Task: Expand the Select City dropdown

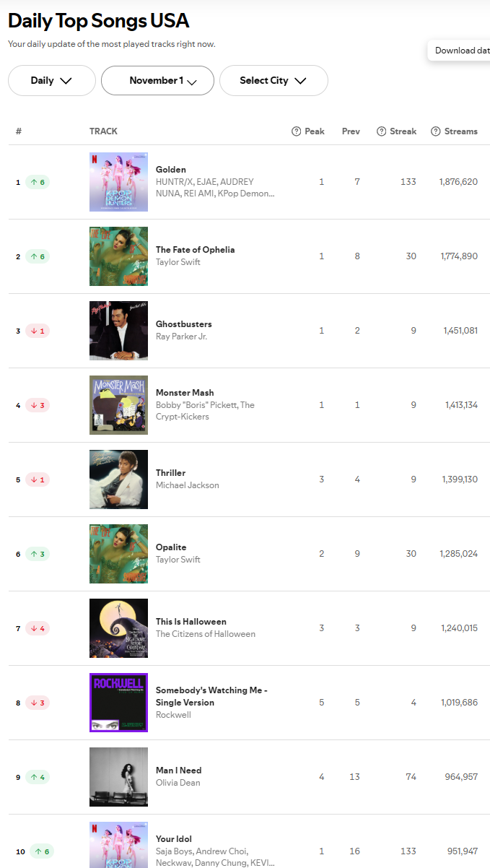Action: point(274,80)
